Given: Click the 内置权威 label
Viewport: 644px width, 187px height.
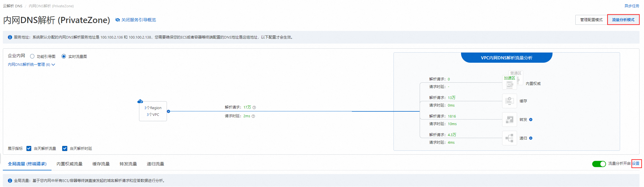Looking at the screenshot, I should 533,84.
